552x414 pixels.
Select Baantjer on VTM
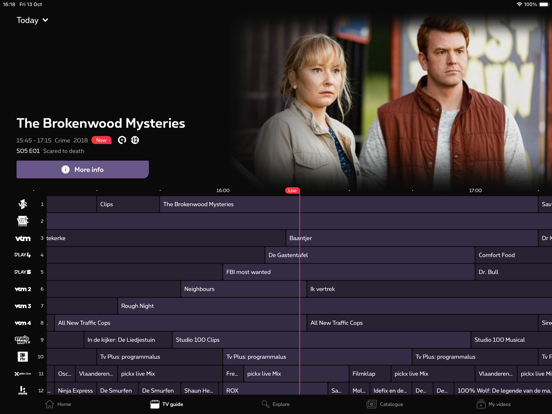click(412, 238)
